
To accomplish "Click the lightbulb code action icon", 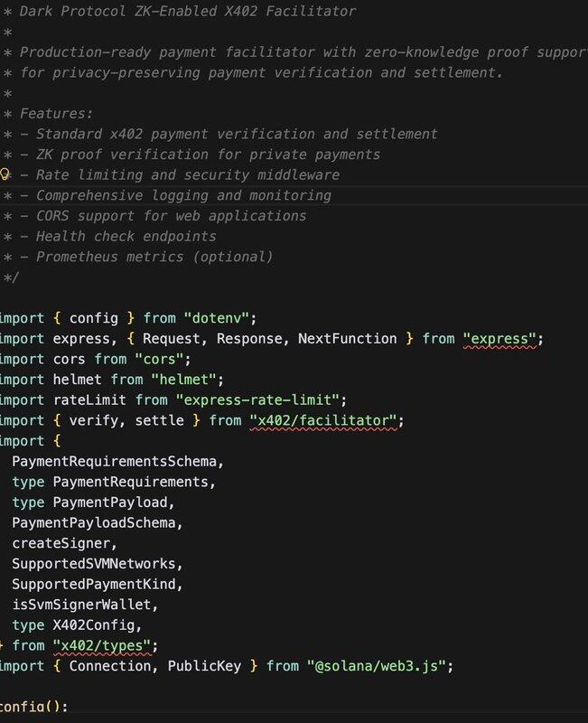I will pyautogui.click(x=5, y=174).
